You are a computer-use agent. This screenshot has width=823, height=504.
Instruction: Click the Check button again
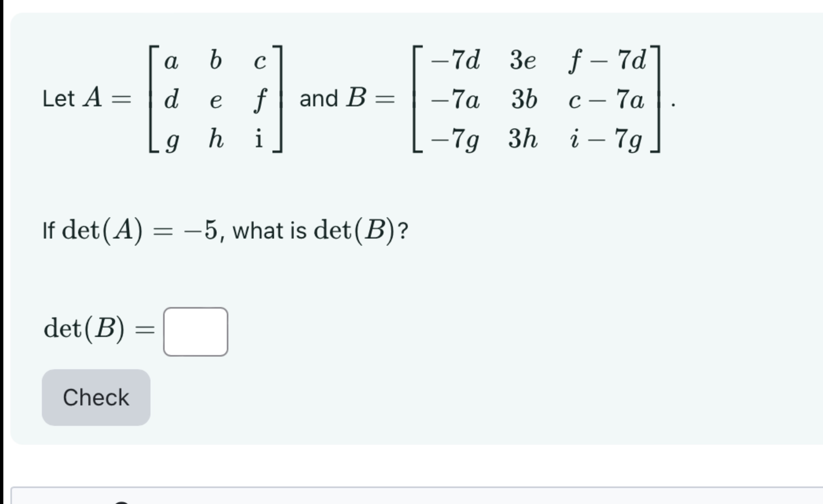pos(96,397)
